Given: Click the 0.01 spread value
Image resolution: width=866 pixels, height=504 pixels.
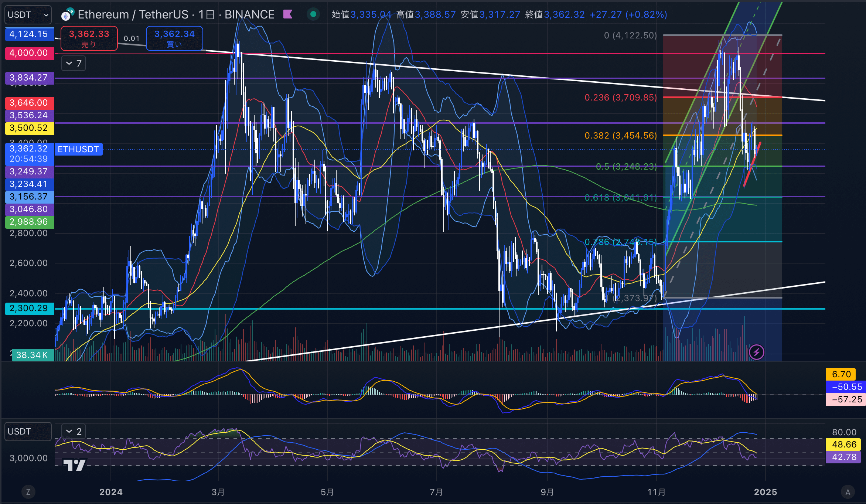Looking at the screenshot, I should click(132, 38).
